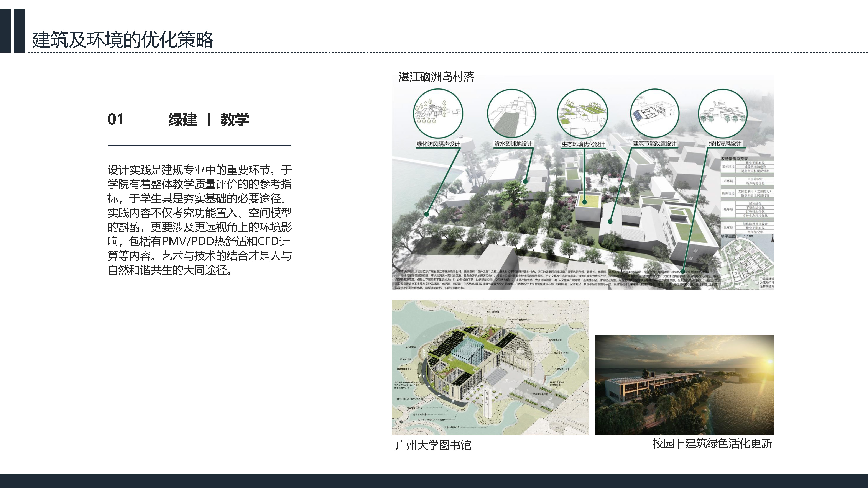
Task: Select the 绿建 heading text
Action: 183,120
